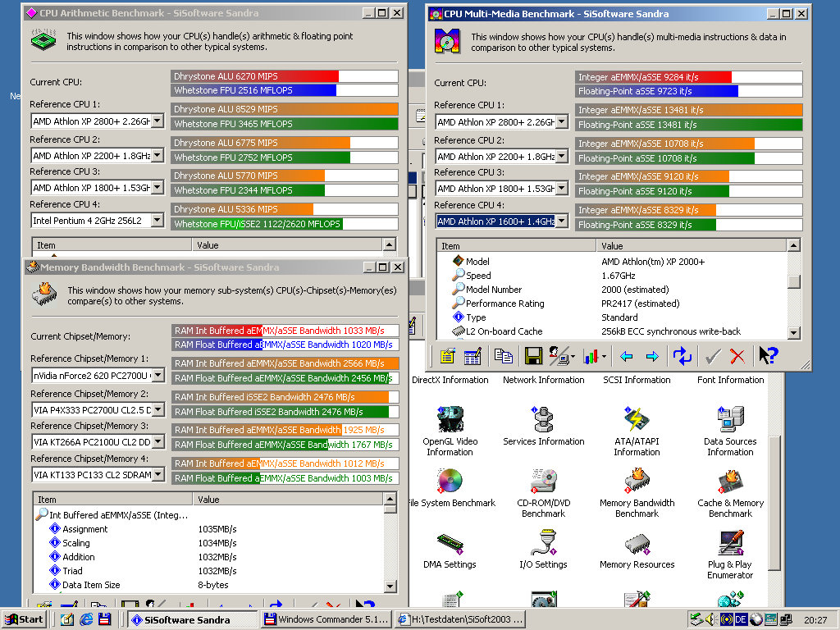Open the CD-ROM/DVD Benchmark module
Image resolution: width=840 pixels, height=630 pixels.
pyautogui.click(x=543, y=493)
